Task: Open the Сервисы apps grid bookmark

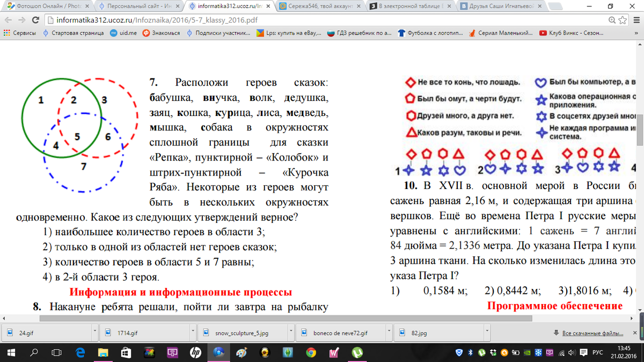Action: pos(20,33)
